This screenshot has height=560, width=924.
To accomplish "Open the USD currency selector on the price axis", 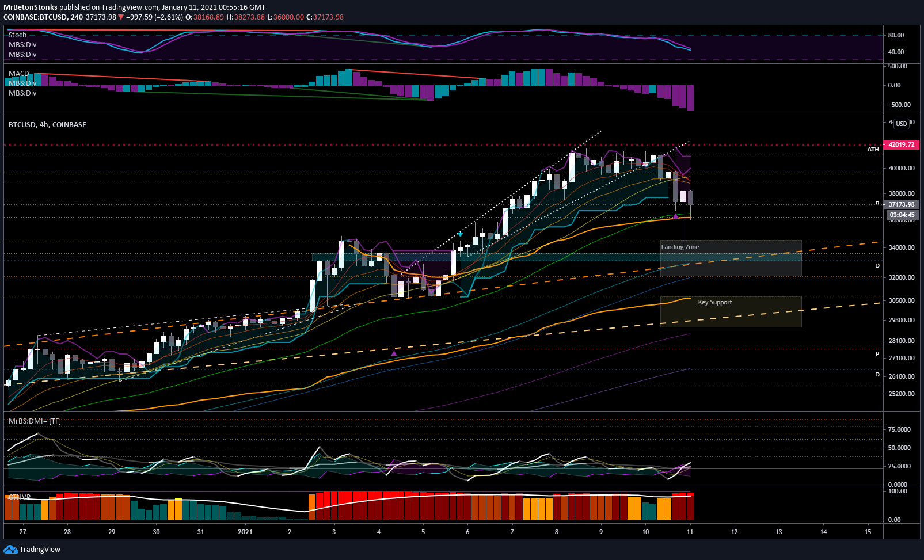I will point(902,124).
